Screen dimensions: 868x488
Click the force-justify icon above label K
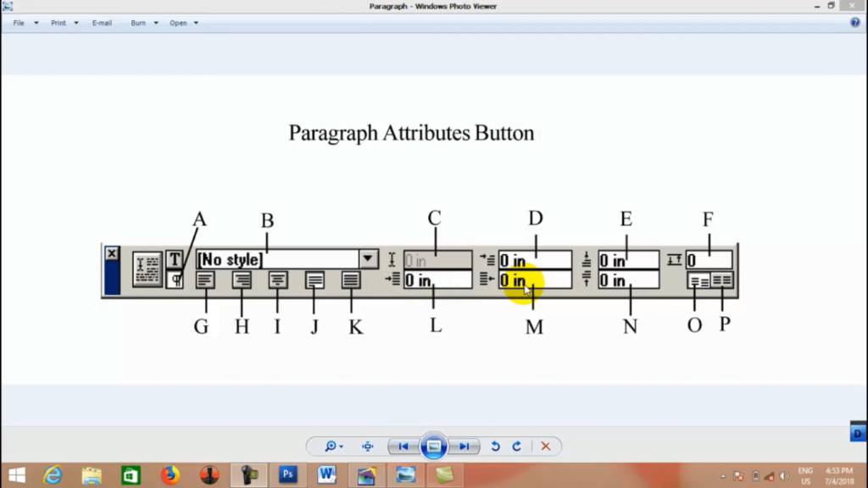[x=351, y=280]
